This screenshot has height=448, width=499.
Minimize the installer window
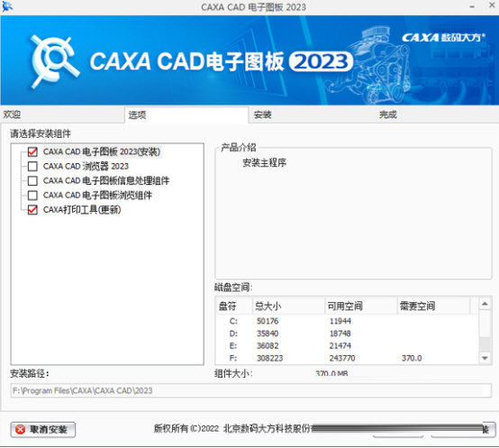[x=472, y=6]
